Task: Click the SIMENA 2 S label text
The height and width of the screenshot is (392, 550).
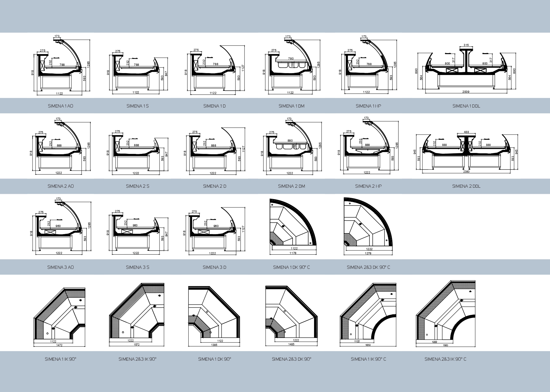Action: point(138,186)
